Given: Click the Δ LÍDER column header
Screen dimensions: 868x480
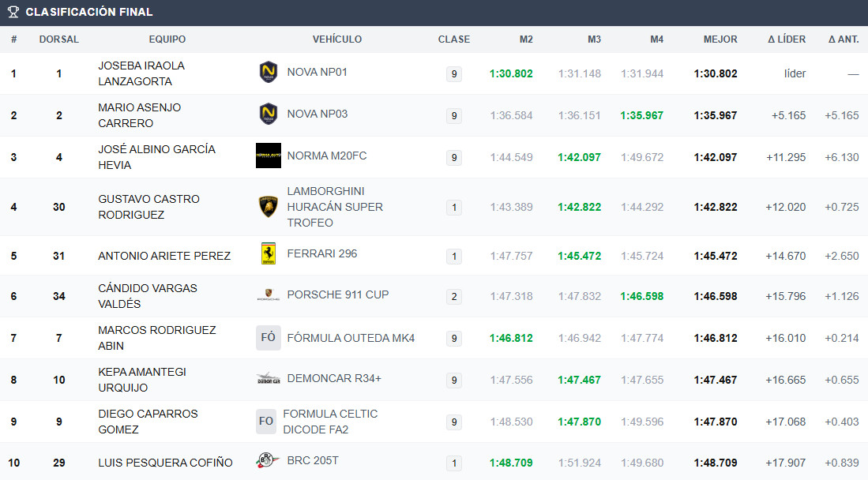Looking at the screenshot, I should (x=787, y=39).
